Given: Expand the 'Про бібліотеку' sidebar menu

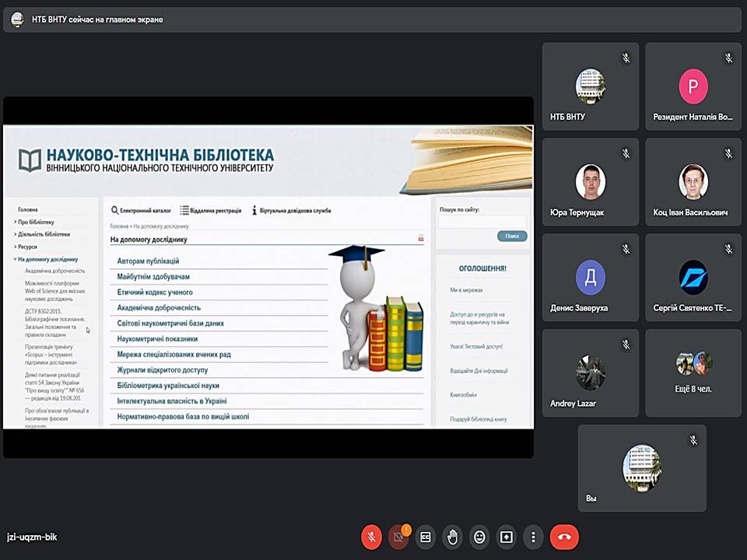Looking at the screenshot, I should [x=34, y=222].
